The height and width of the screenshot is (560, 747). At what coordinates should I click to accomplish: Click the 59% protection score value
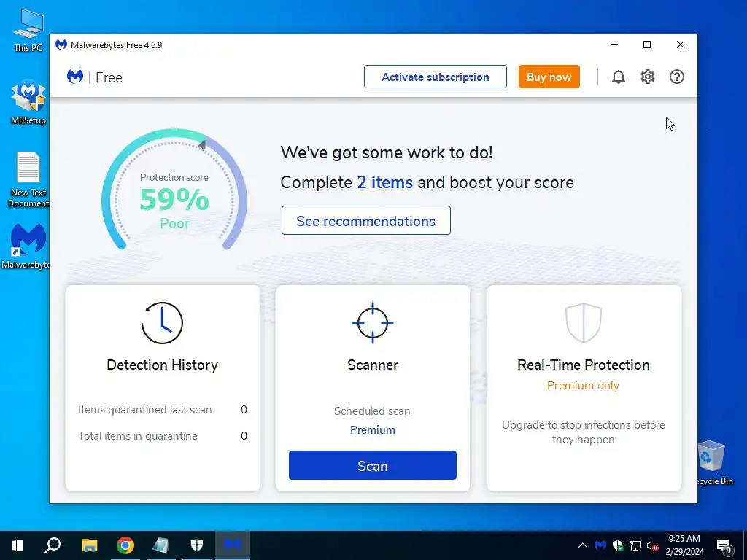coord(174,200)
